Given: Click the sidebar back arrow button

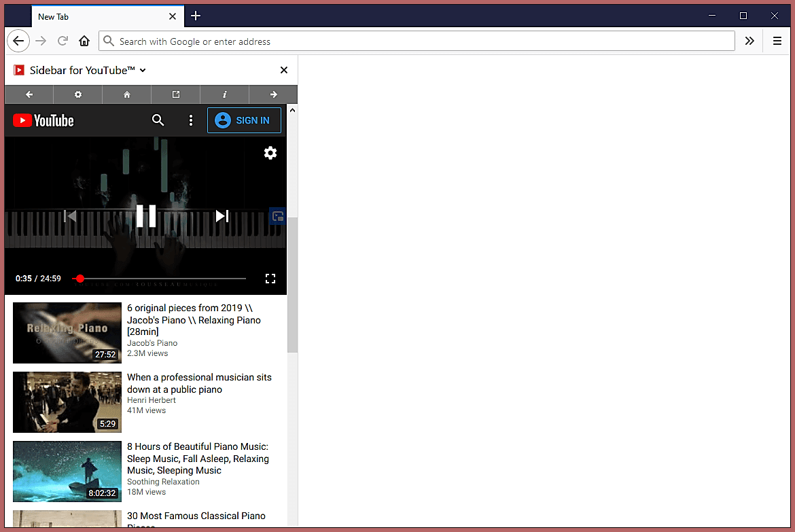Looking at the screenshot, I should (29, 94).
